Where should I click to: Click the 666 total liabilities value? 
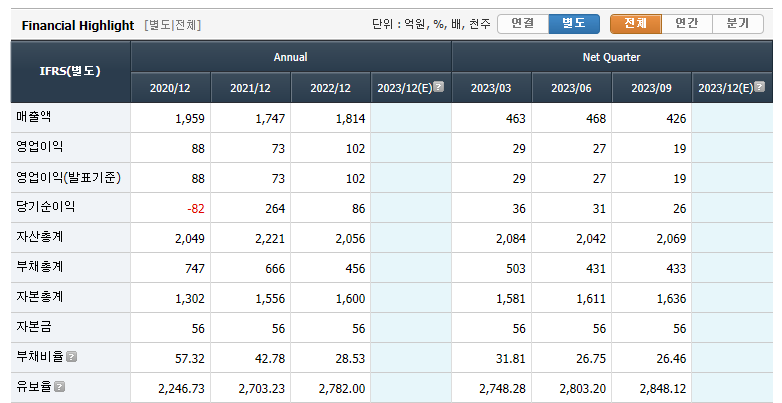tap(275, 268)
